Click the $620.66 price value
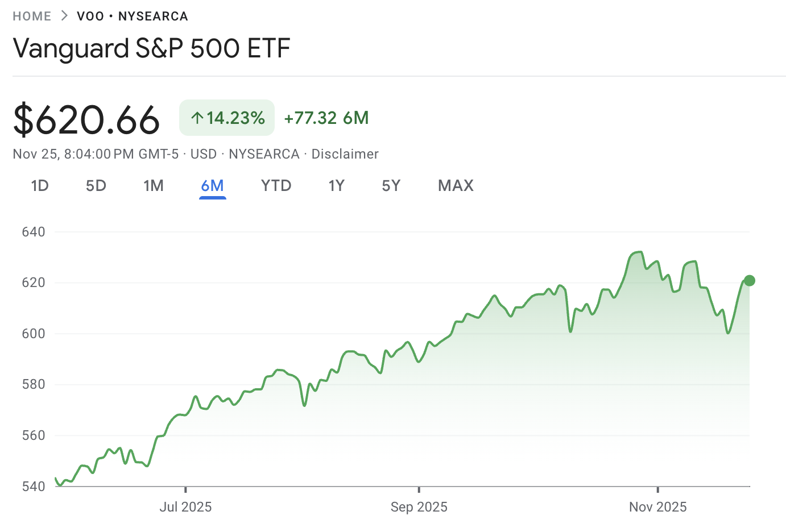The width and height of the screenshot is (786, 532). click(86, 120)
